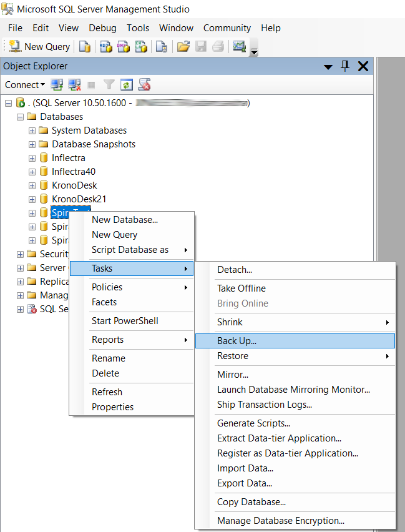The height and width of the screenshot is (532, 405).
Task: Click the Activity Monitor toolbar icon
Action: tap(238, 47)
